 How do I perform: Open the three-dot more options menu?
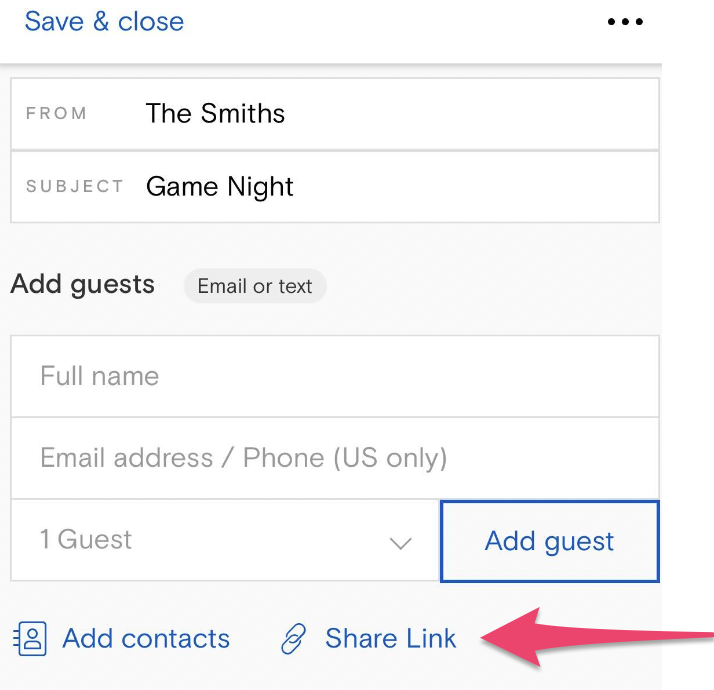click(625, 21)
